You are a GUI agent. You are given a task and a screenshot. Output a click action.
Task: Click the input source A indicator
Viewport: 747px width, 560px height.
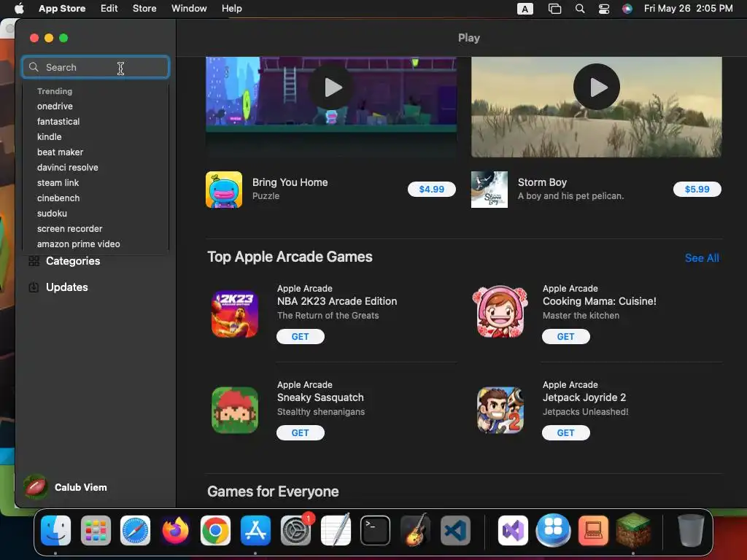click(x=525, y=9)
